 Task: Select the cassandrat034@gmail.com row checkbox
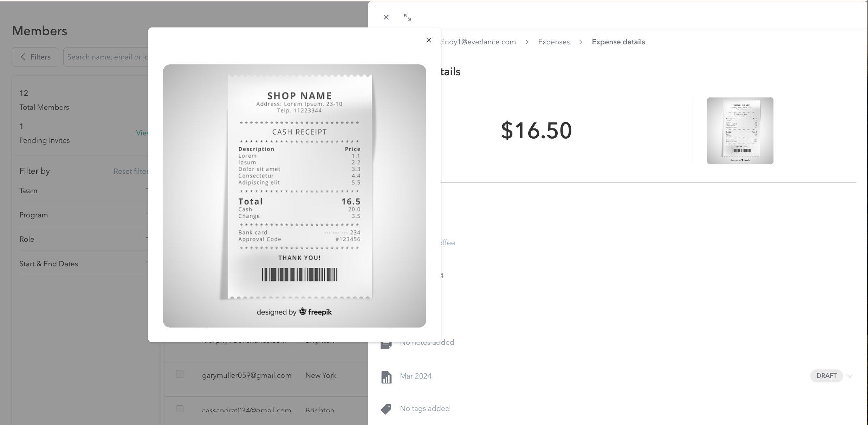pos(180,409)
